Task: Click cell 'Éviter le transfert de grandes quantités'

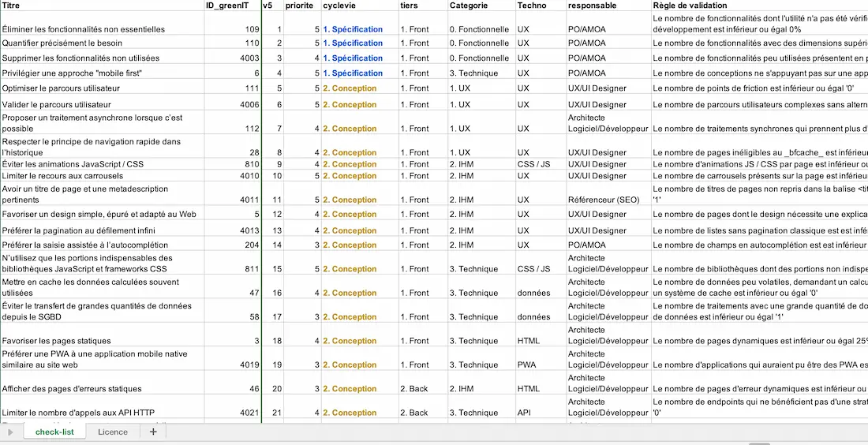Action: (x=103, y=311)
